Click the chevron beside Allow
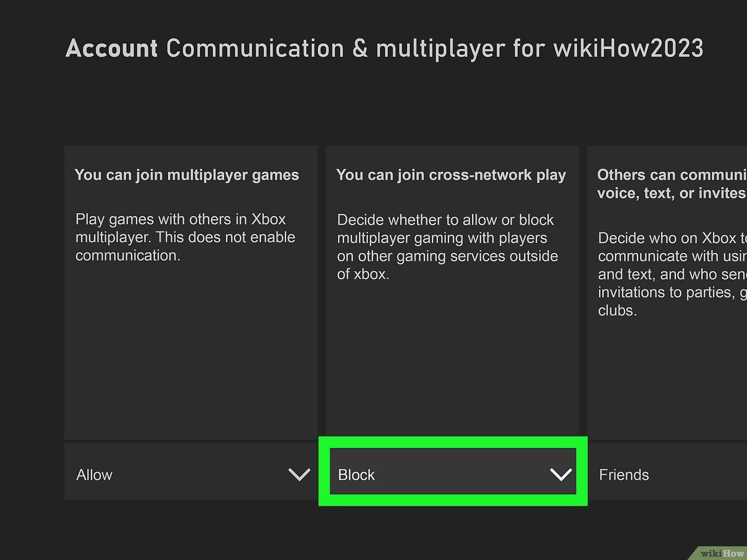The image size is (747, 560). [299, 475]
